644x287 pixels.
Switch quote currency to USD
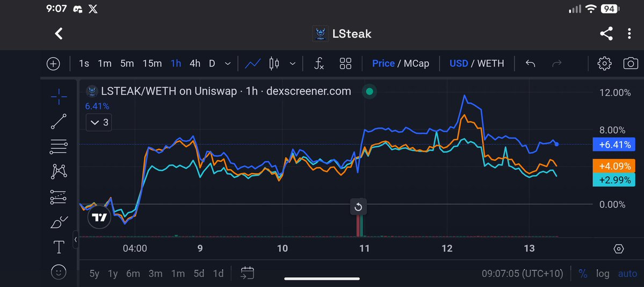[459, 64]
